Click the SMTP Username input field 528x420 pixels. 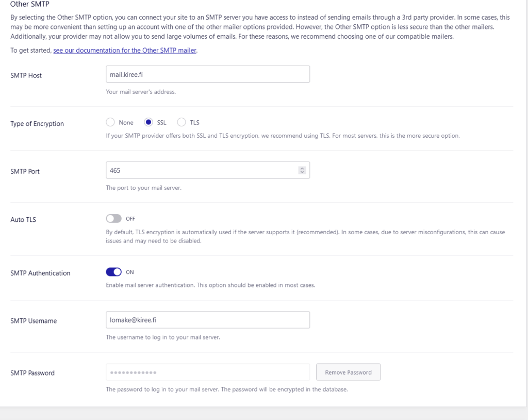(x=207, y=320)
